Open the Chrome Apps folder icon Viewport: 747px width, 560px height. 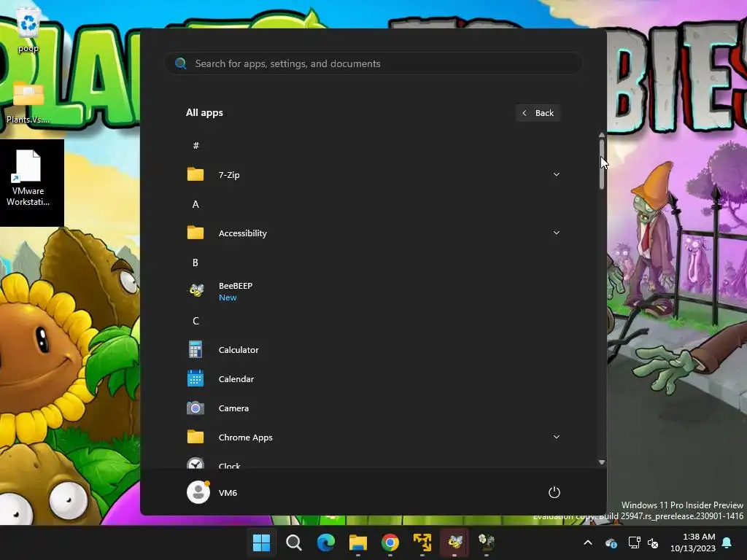pyautogui.click(x=196, y=437)
